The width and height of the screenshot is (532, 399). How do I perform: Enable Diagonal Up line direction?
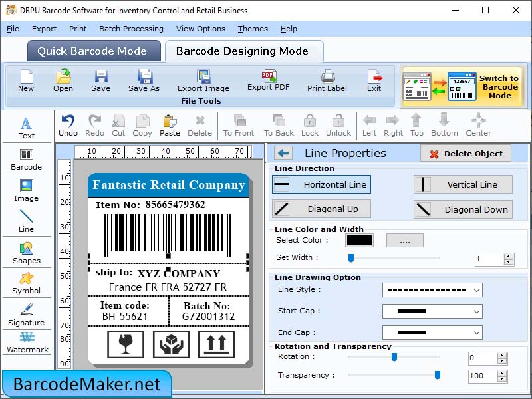click(x=321, y=209)
